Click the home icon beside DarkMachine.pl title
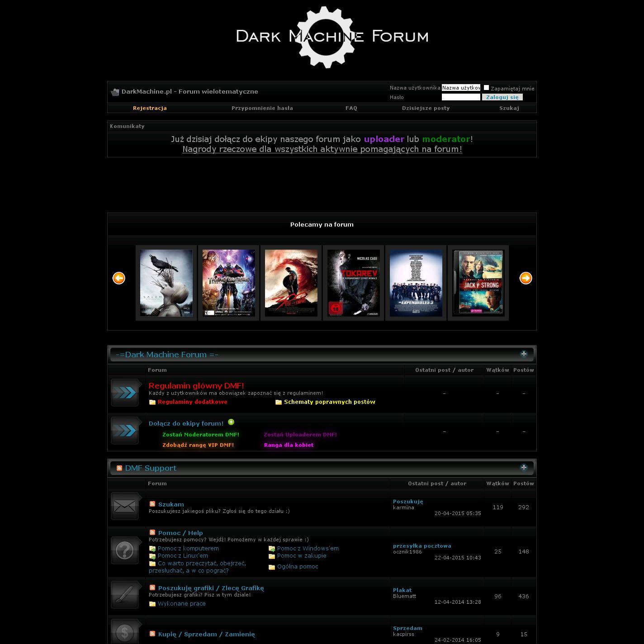Screen dimensions: 644x644 point(115,92)
